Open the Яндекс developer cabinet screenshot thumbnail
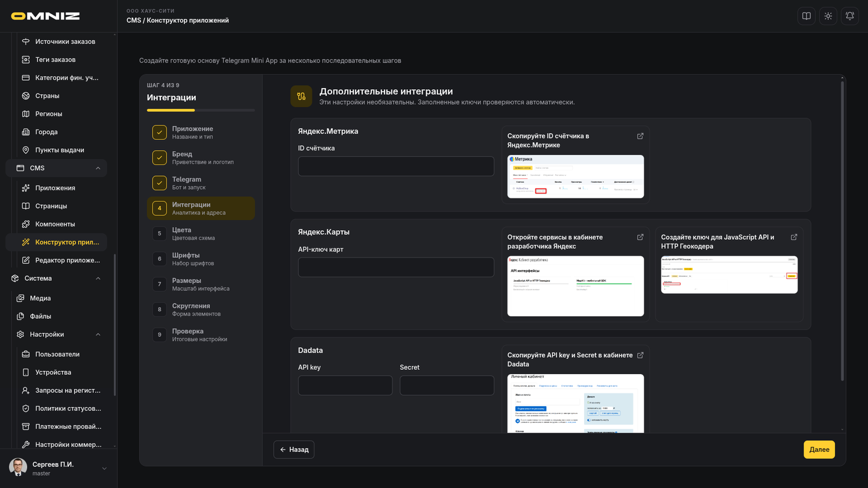Image resolution: width=868 pixels, height=488 pixels. (576, 286)
